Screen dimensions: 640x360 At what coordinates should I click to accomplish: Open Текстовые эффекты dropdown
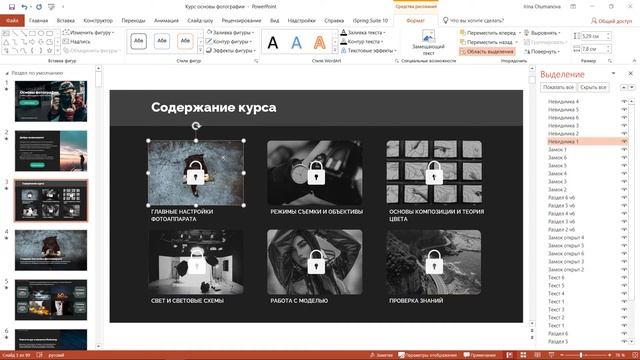point(369,51)
